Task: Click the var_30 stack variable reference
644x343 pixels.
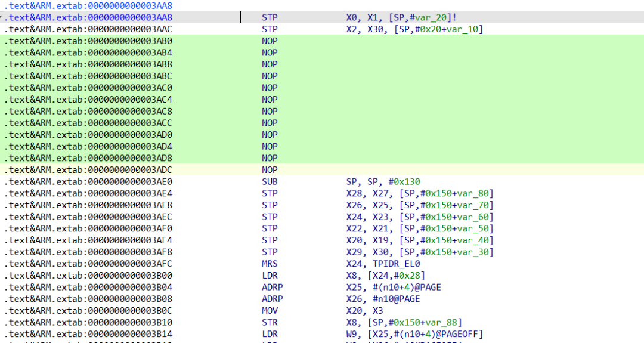Action: [472, 252]
